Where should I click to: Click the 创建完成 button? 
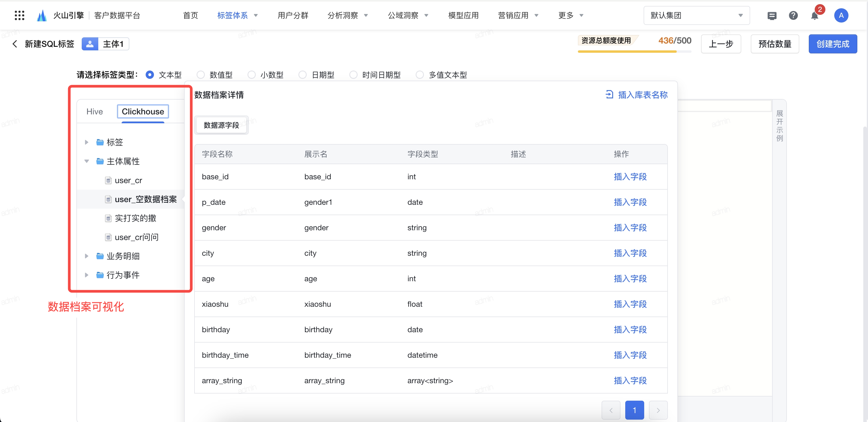coord(832,44)
